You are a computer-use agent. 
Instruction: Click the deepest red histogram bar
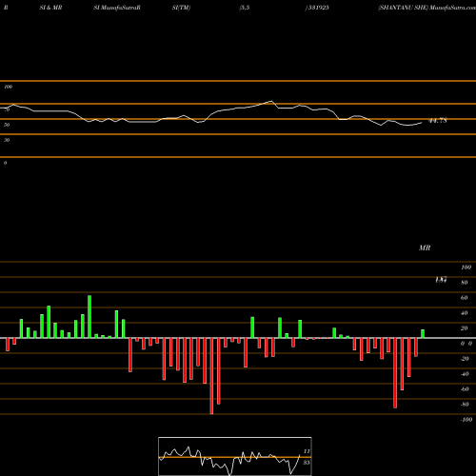(x=211, y=376)
